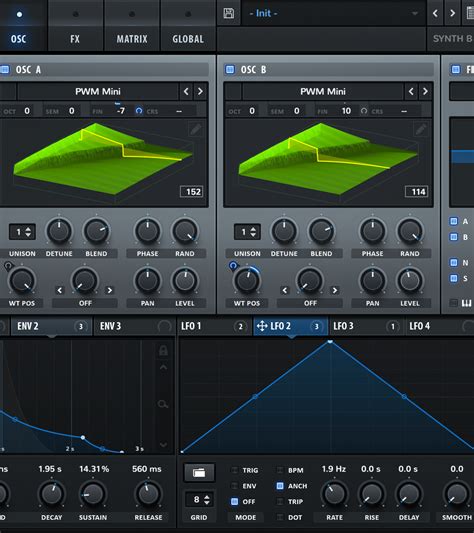Click the envelope zoom magnifier icon
The image size is (474, 533).
163,404
